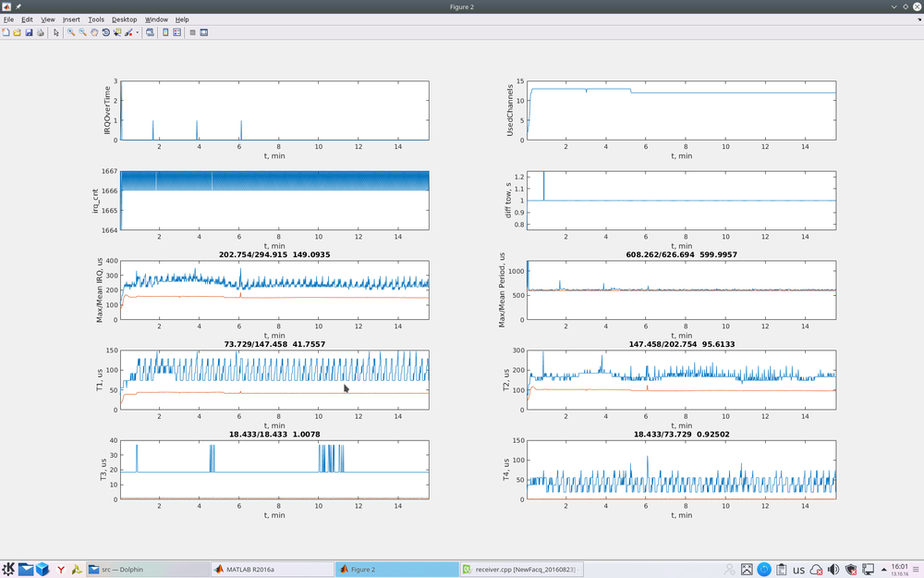This screenshot has width=924, height=578.
Task: Switch to MATLAB R2016a taskbar window
Action: [x=273, y=570]
